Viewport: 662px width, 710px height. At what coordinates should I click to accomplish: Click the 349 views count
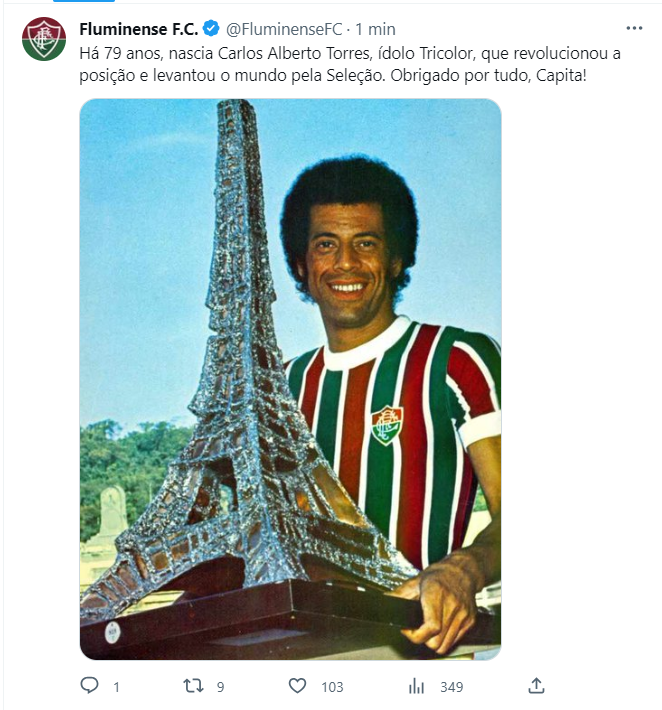(x=451, y=687)
